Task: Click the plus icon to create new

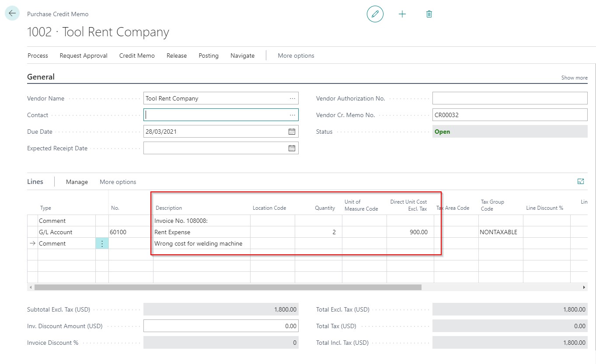Action: [402, 14]
